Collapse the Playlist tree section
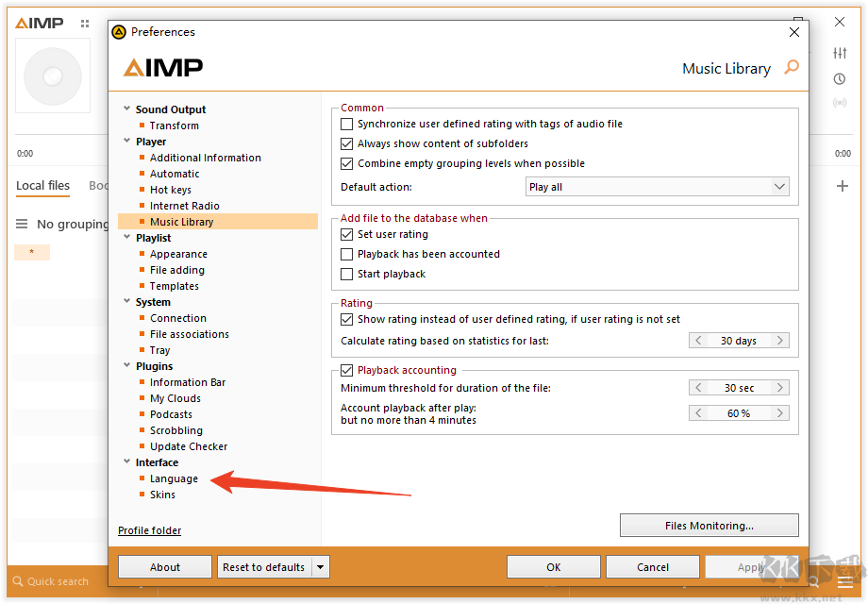 126,237
